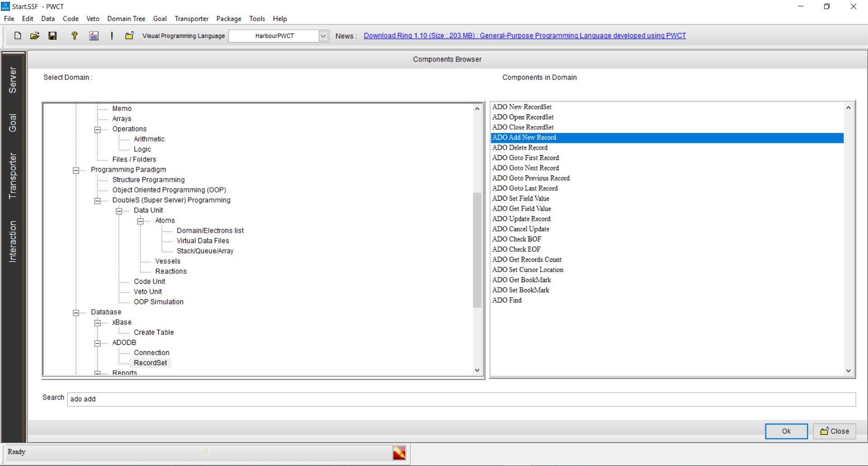Viewport: 868px width, 466px height.
Task: Select the Structure Programming tree item
Action: tap(148, 180)
